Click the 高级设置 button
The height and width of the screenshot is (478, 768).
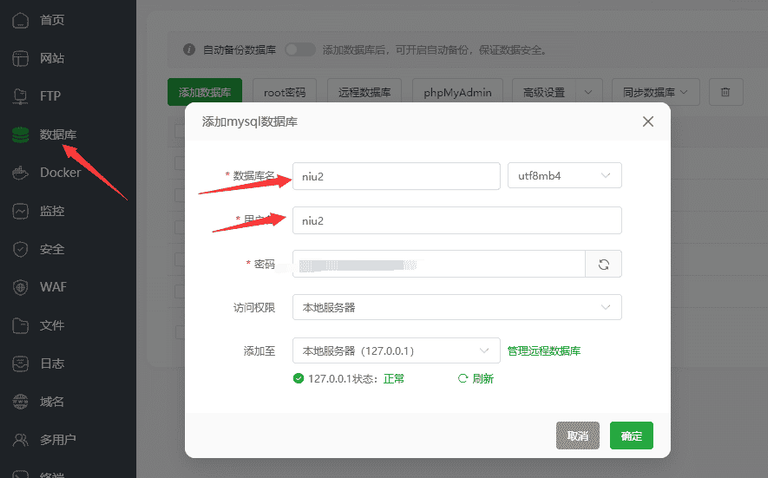click(544, 92)
